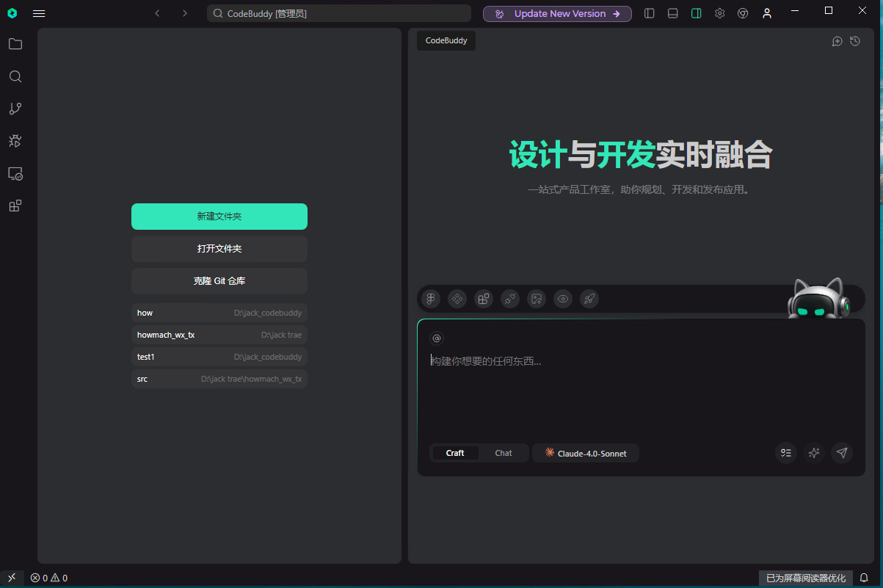This screenshot has width=883, height=588.
Task: Open the Claude-4.0-Sonnet model selector
Action: point(585,453)
